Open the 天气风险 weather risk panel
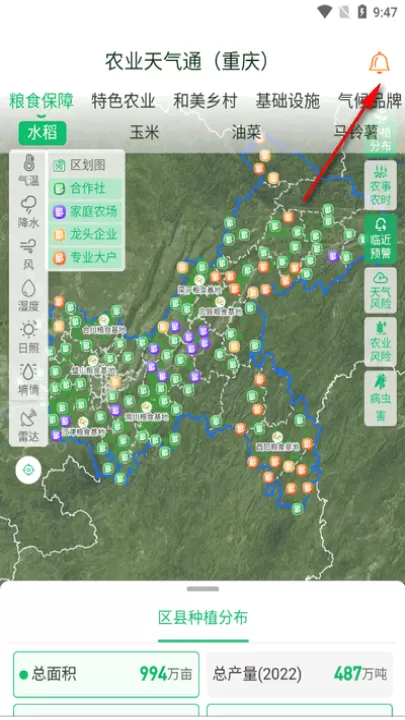The width and height of the screenshot is (405, 720). (380, 290)
